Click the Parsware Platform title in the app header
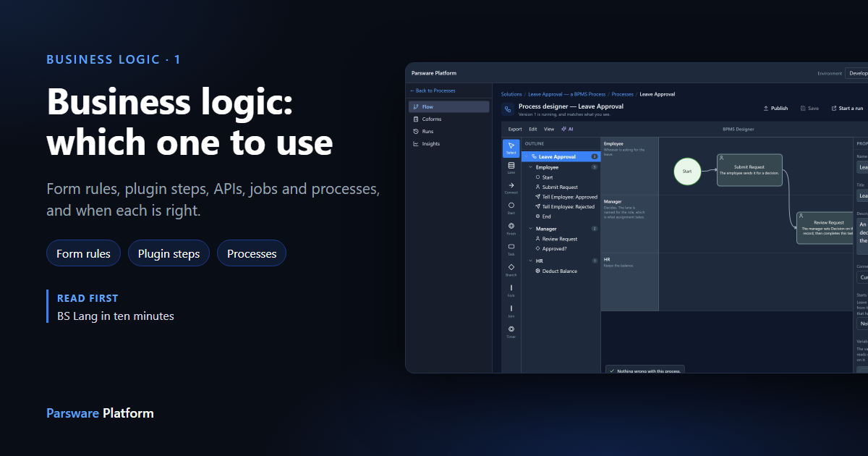Viewport: 868px width, 456px height. pyautogui.click(x=434, y=73)
